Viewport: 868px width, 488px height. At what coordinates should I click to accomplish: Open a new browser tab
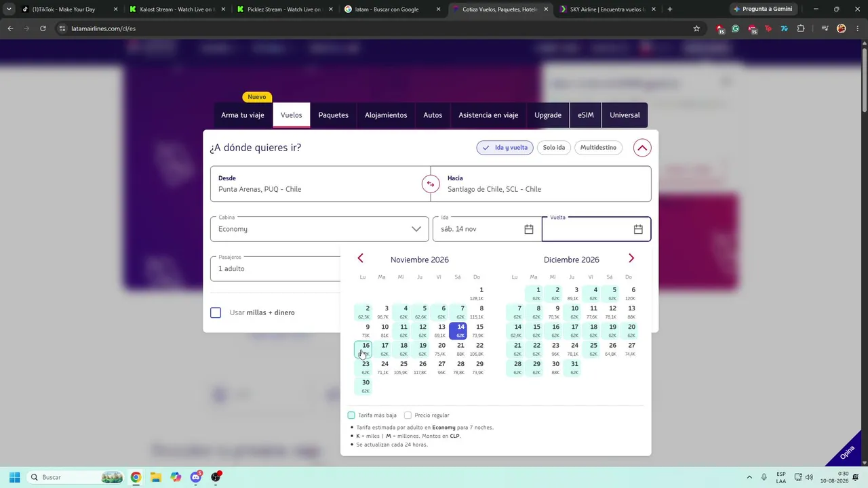pyautogui.click(x=670, y=9)
